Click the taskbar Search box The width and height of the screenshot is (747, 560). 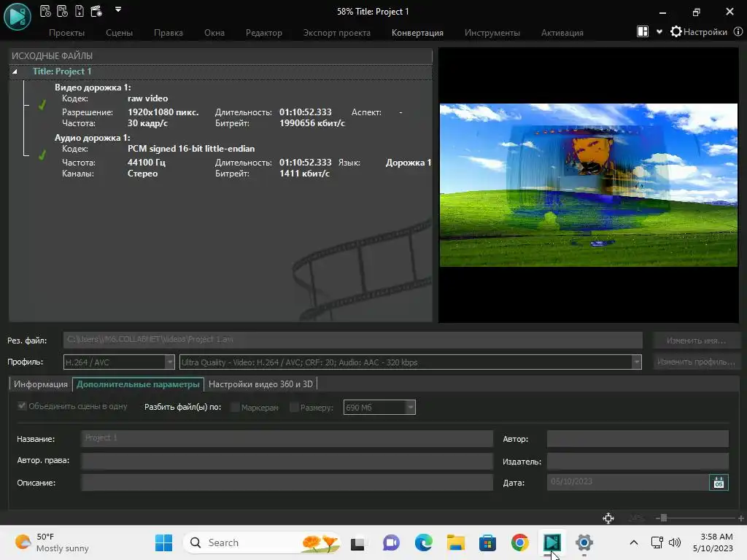pyautogui.click(x=262, y=542)
